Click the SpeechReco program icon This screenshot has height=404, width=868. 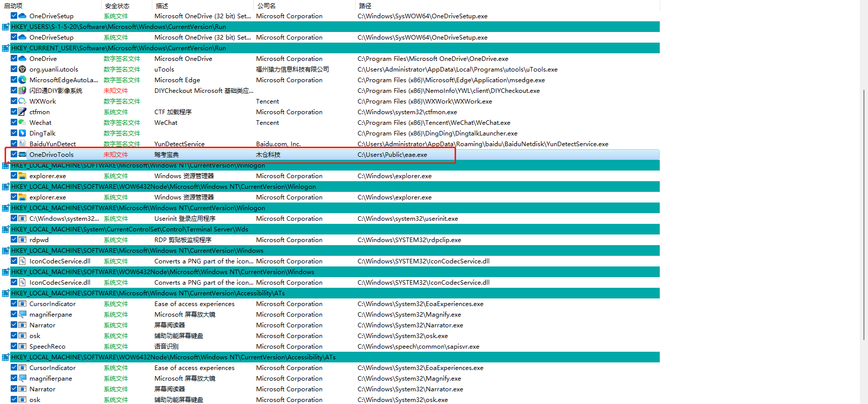click(x=22, y=346)
